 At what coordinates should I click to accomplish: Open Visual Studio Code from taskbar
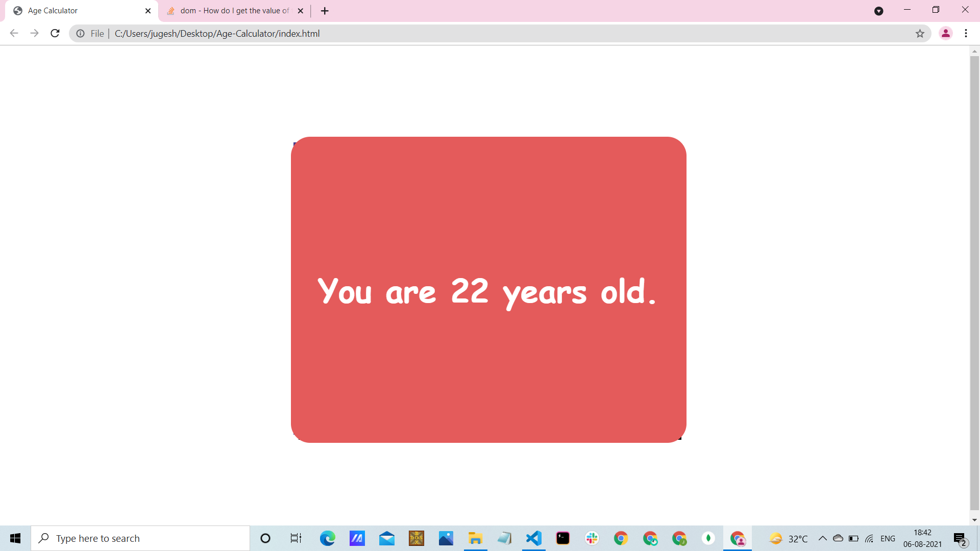533,538
